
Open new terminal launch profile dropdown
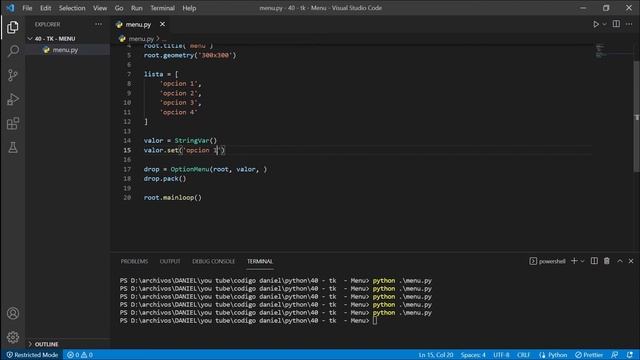pos(582,261)
